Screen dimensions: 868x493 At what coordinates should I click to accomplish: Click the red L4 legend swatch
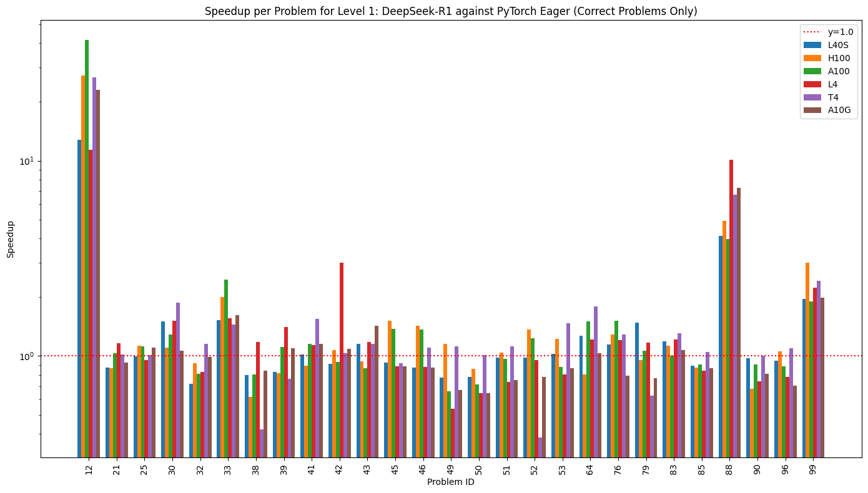(x=812, y=84)
